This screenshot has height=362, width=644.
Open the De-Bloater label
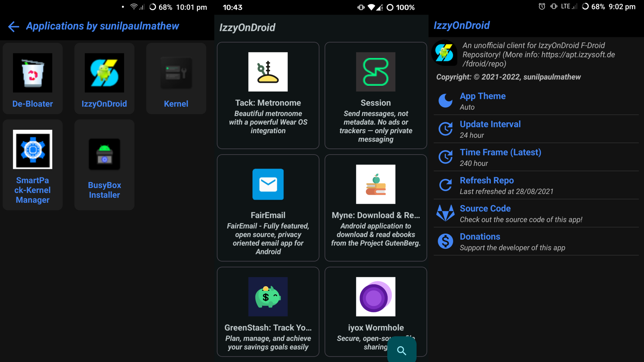(x=33, y=104)
